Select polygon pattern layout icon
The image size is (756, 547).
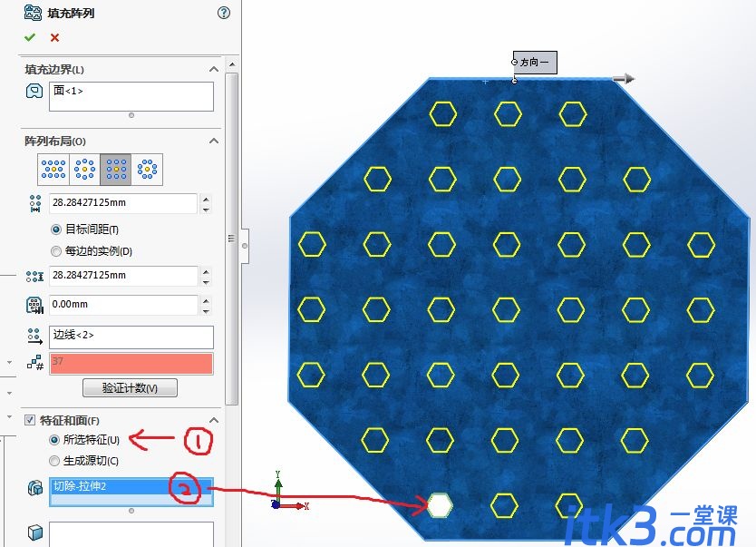147,170
